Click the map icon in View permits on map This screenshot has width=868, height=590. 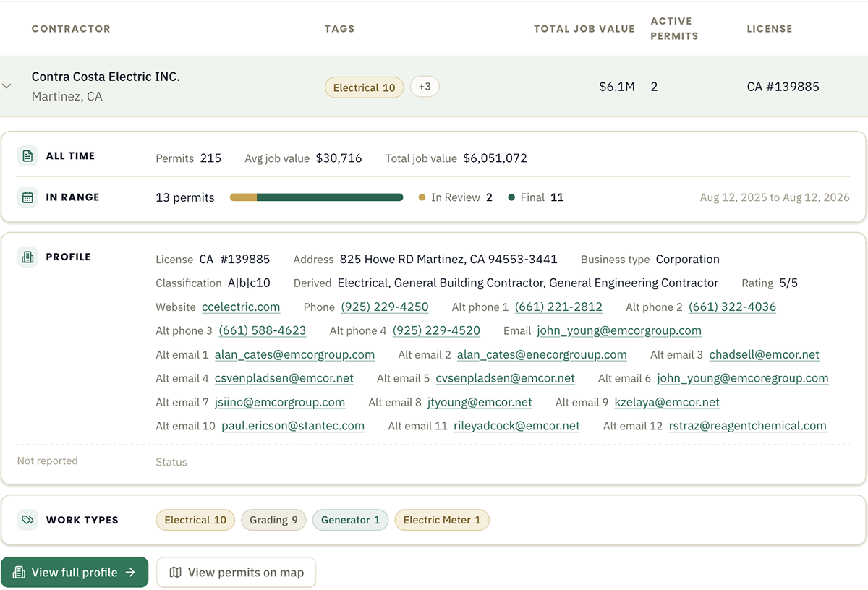(x=175, y=573)
